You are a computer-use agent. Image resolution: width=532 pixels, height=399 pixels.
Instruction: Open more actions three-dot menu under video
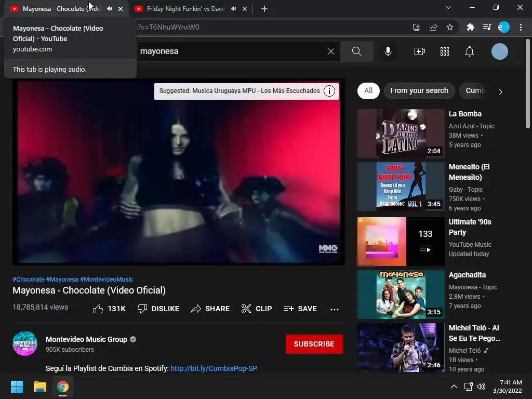[335, 309]
